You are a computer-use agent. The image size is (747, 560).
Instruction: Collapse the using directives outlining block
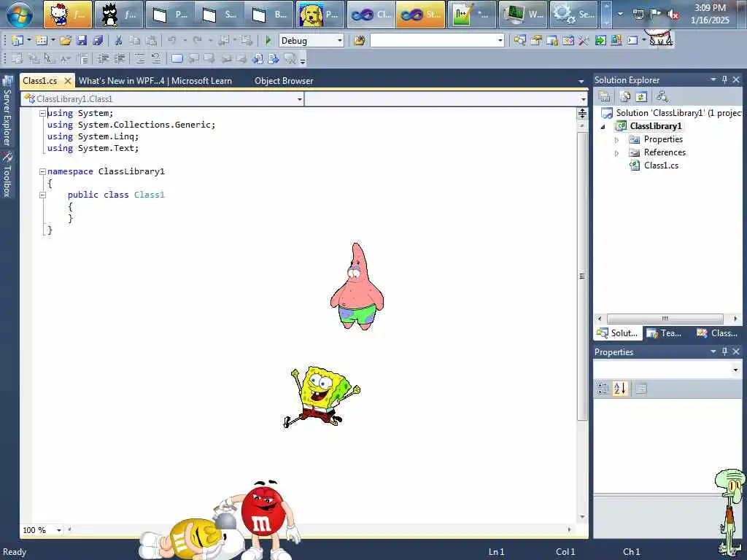click(42, 113)
